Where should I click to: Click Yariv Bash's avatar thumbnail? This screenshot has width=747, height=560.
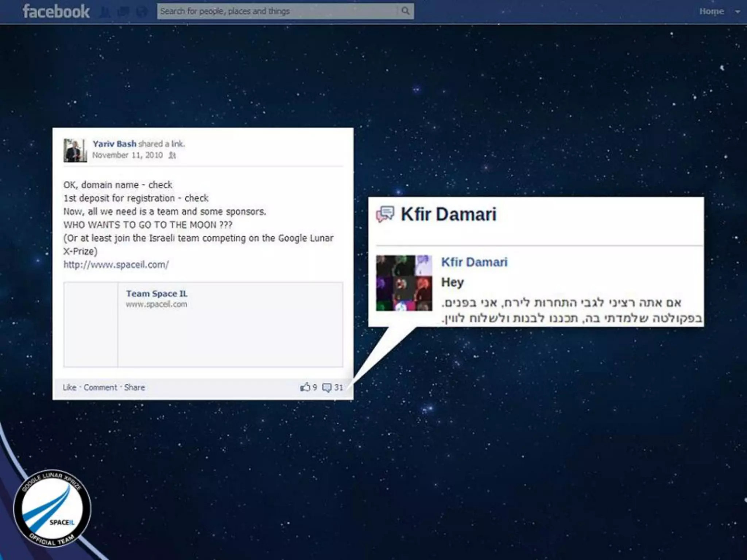tap(75, 150)
